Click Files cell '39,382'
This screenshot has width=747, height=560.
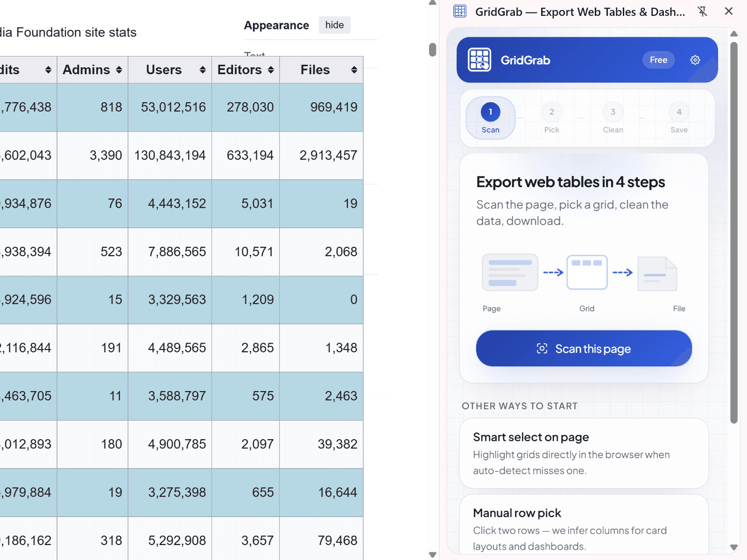click(321, 444)
